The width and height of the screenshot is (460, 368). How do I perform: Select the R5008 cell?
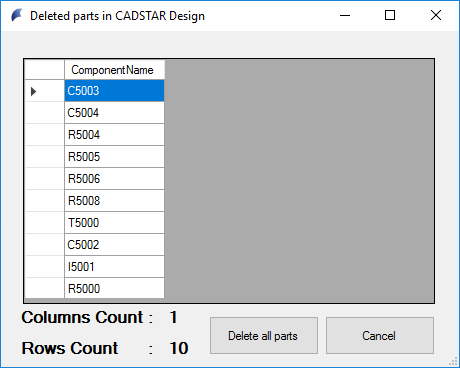coord(114,201)
